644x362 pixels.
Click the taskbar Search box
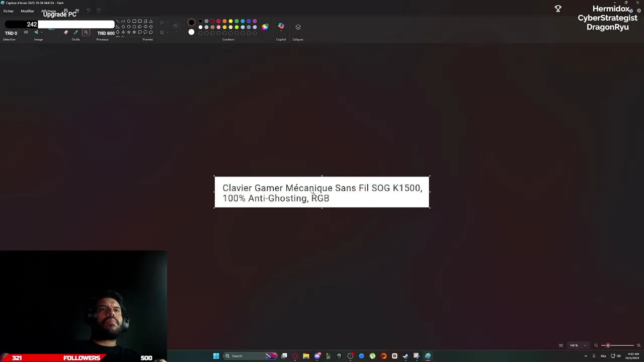(x=251, y=356)
